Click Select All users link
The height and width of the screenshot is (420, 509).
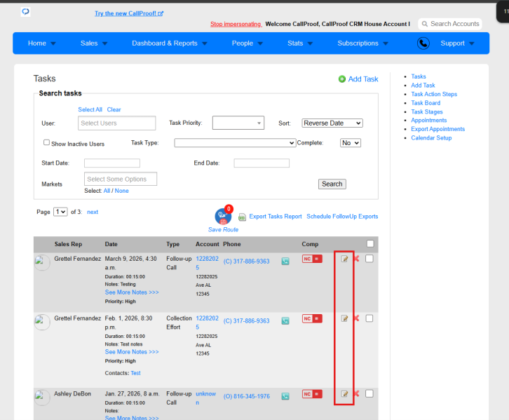coord(90,109)
